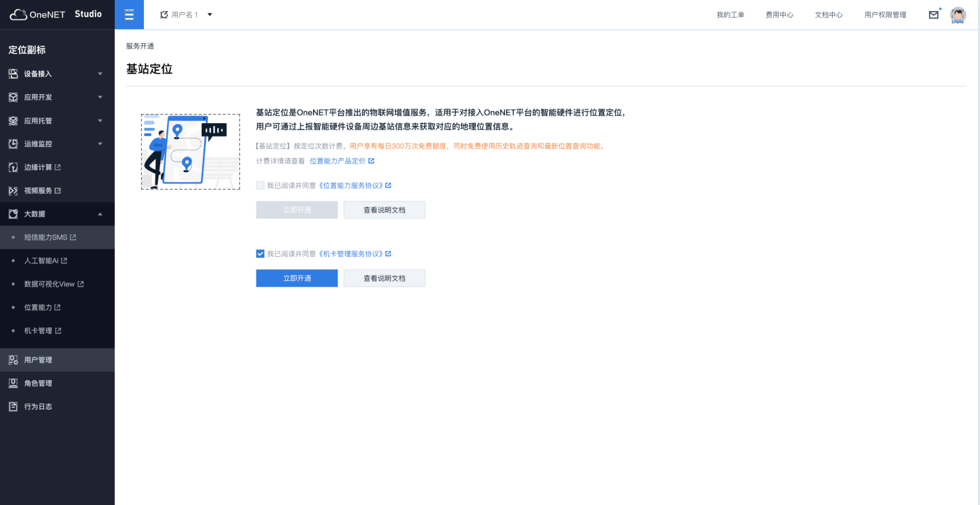Click external-link icon after 位置能力服务协议
Screen dimensions: 980x505
point(388,185)
